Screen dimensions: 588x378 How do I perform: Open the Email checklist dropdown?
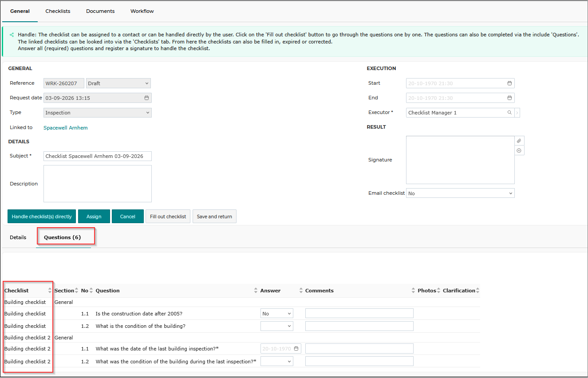(x=460, y=193)
